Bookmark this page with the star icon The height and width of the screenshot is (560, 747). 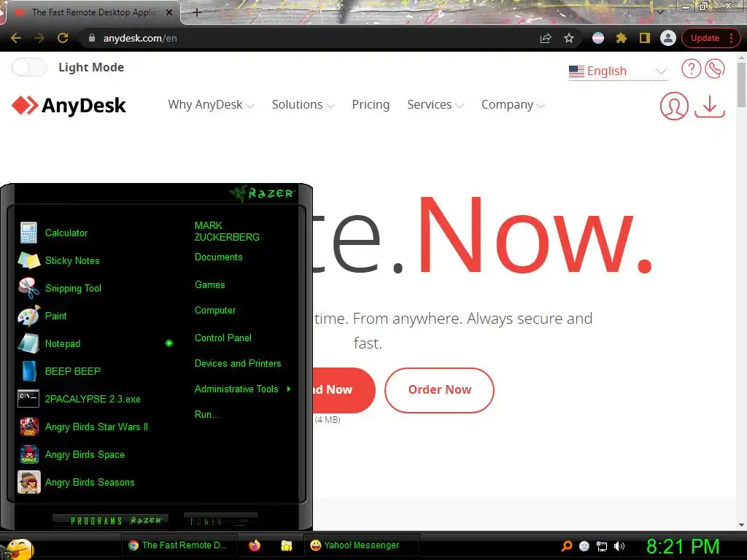pyautogui.click(x=569, y=38)
